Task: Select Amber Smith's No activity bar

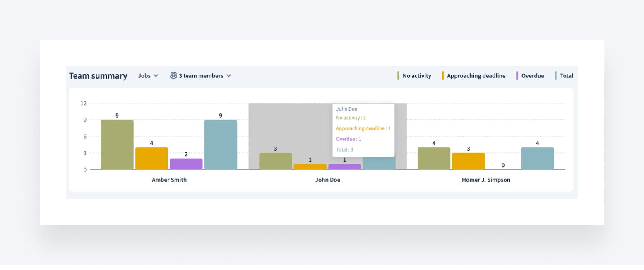Action: coord(117,145)
